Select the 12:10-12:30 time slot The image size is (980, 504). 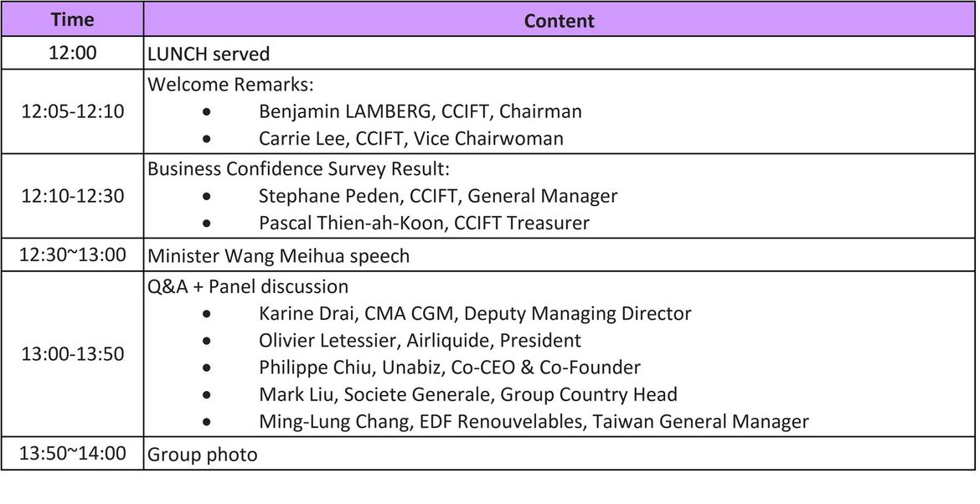[x=72, y=196]
